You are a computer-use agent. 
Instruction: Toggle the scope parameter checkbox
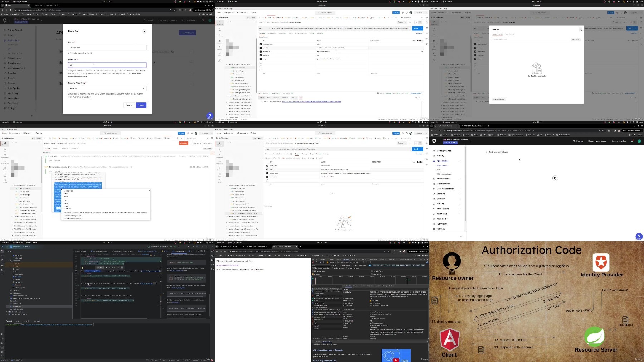(x=260, y=59)
